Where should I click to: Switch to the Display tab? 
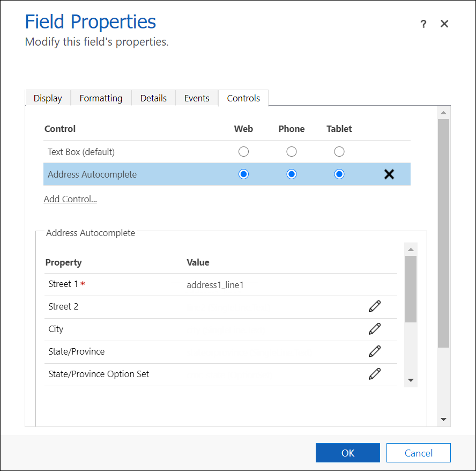pos(48,98)
